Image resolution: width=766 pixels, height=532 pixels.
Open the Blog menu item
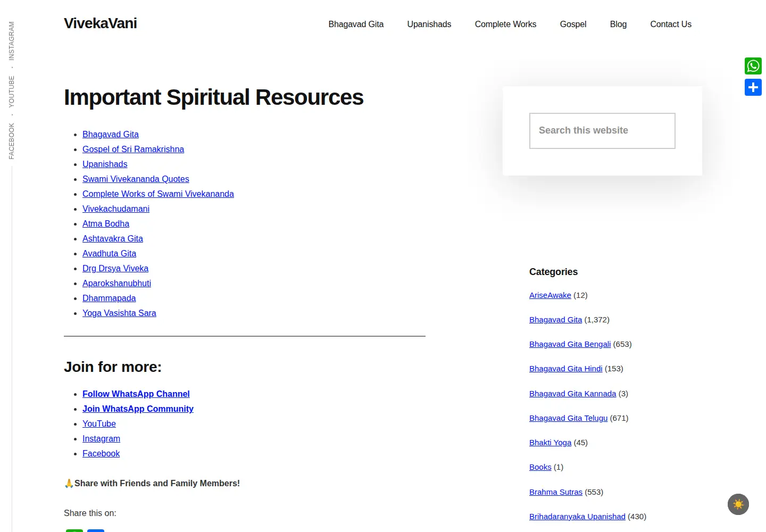[618, 24]
